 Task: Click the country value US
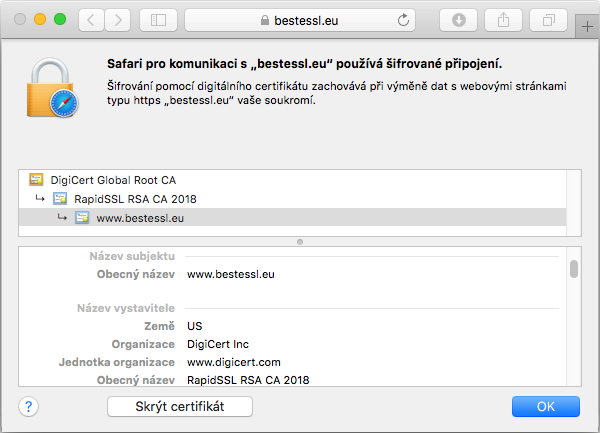pyautogui.click(x=194, y=326)
